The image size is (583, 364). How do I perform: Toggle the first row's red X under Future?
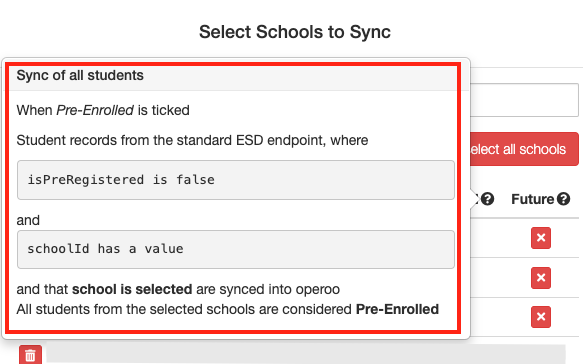(541, 238)
